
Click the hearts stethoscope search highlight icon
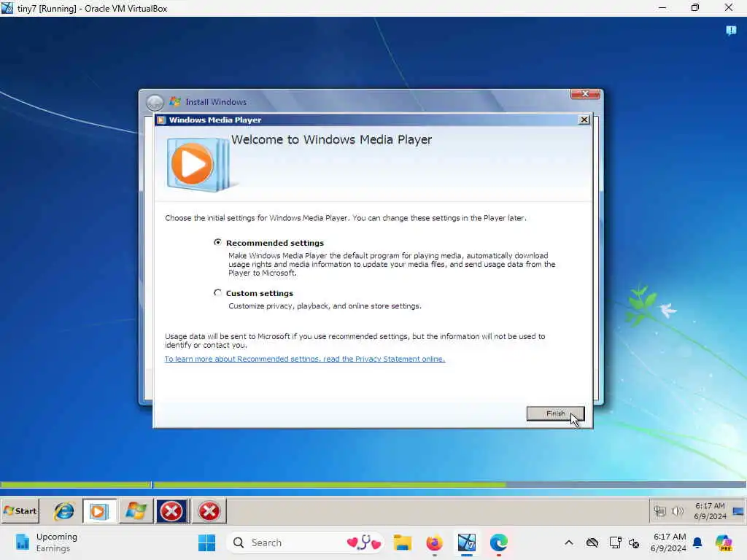click(364, 542)
